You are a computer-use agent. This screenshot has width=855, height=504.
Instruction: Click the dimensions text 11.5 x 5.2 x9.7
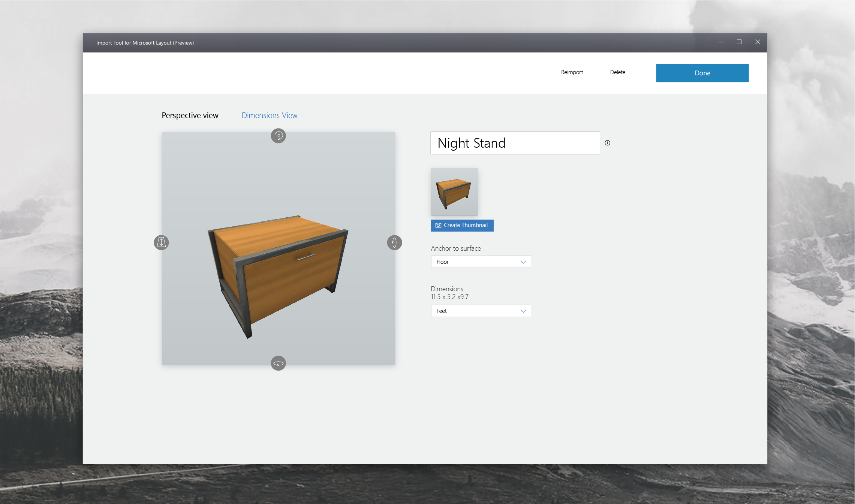click(x=449, y=297)
